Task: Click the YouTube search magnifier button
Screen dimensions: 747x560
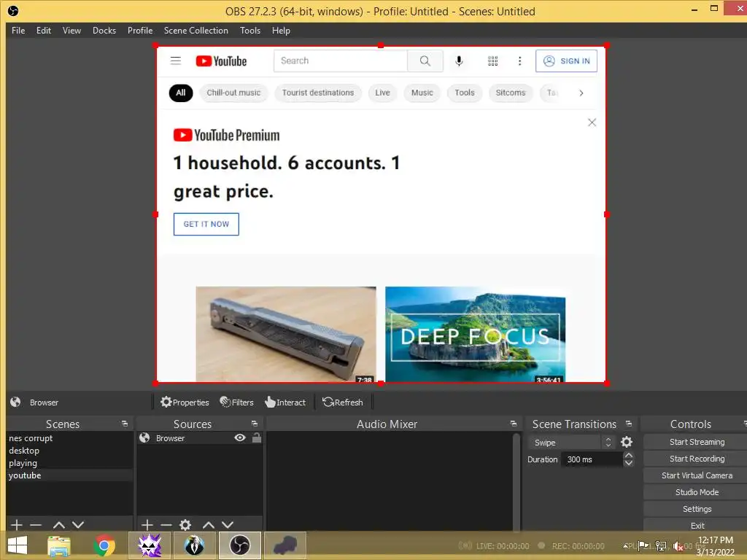Action: (x=425, y=61)
